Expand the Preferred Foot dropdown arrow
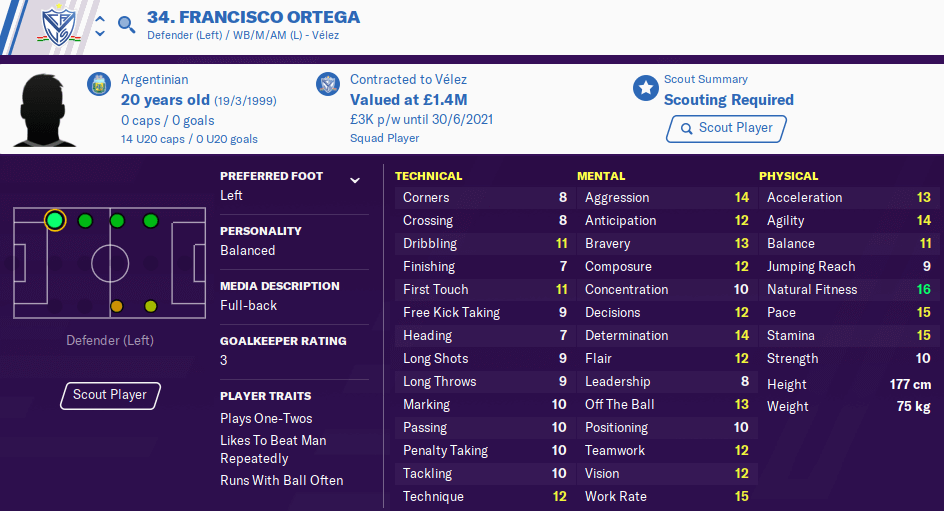Image resolution: width=944 pixels, height=511 pixels. [x=355, y=180]
